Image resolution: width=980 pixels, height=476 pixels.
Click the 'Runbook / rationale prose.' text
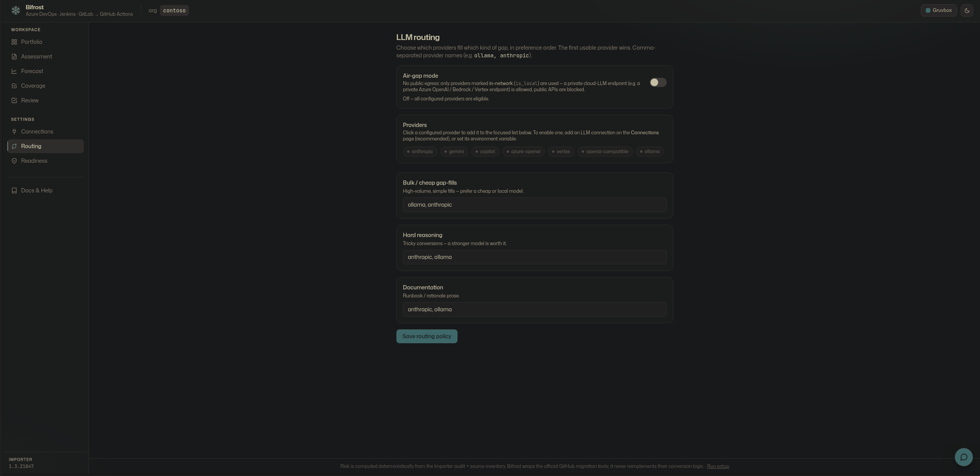pos(431,296)
